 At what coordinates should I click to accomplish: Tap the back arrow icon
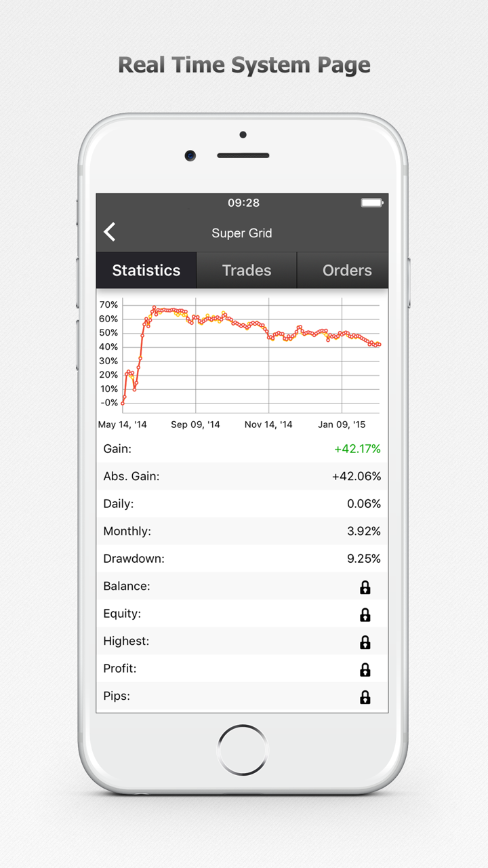110,233
